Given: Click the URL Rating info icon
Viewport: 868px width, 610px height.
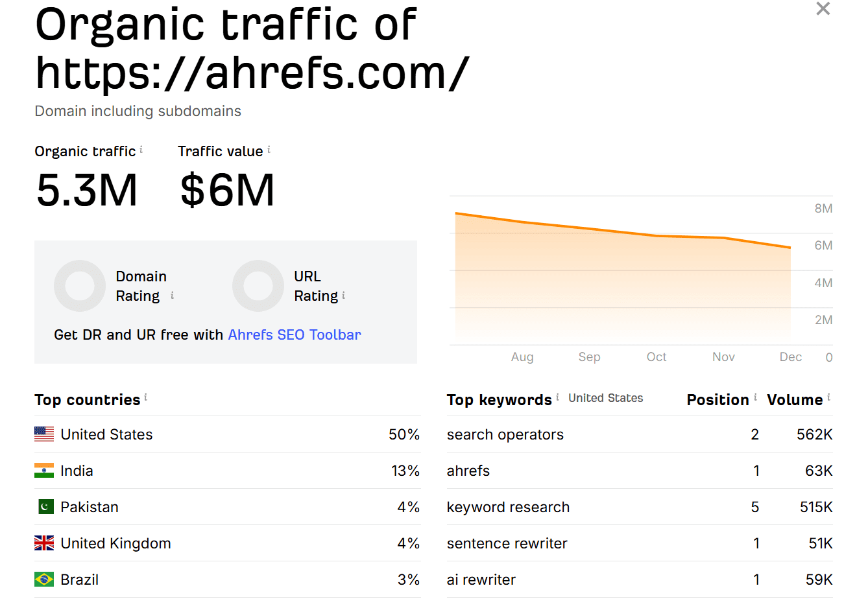Looking at the screenshot, I should pyautogui.click(x=343, y=295).
